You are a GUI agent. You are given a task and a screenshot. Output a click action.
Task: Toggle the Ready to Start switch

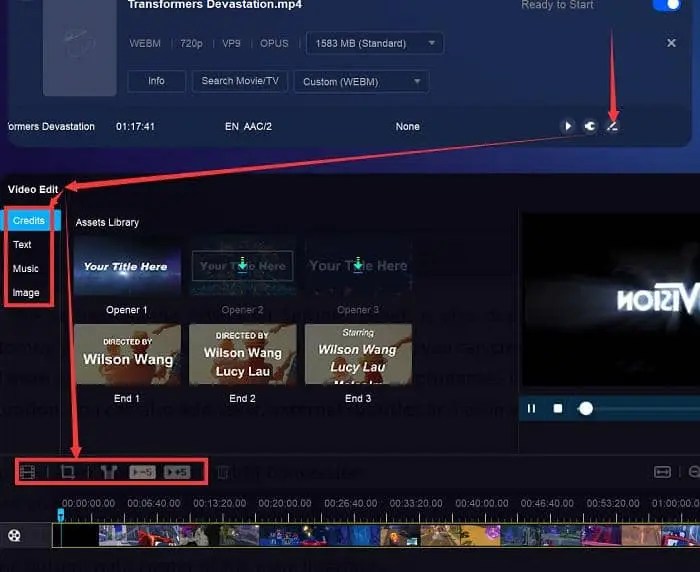(x=666, y=4)
